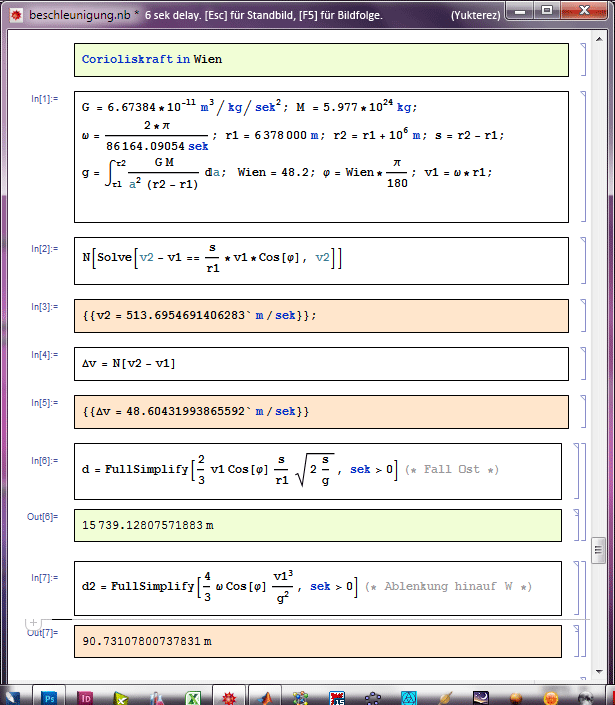
Task: Click the orange sun taskbar icon
Action: tap(551, 698)
